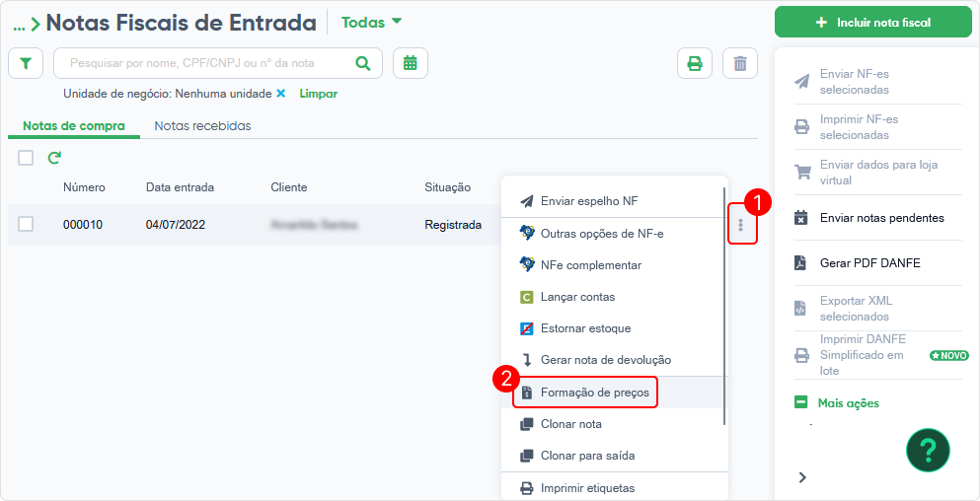Open the Todas status dropdown
Image resolution: width=980 pixels, height=501 pixels.
point(371,22)
